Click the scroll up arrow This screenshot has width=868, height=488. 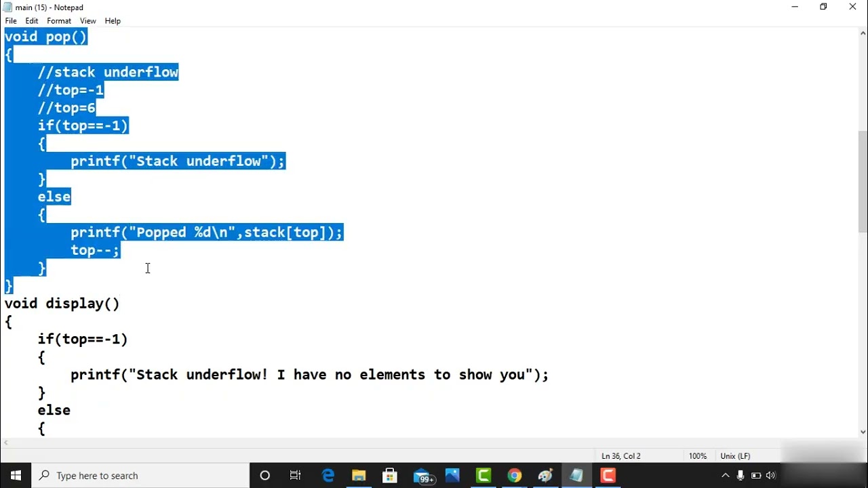[863, 35]
